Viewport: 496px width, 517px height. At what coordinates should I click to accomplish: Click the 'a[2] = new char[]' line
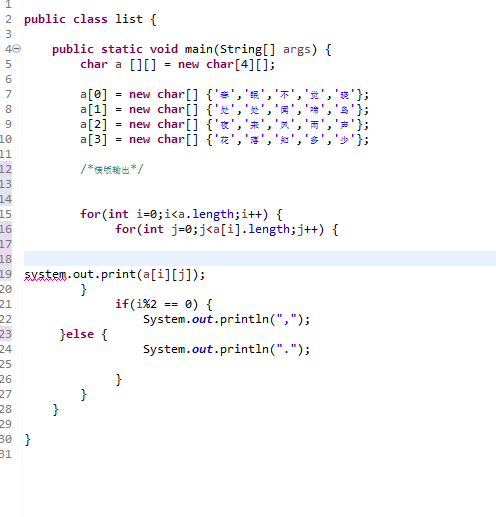click(224, 124)
